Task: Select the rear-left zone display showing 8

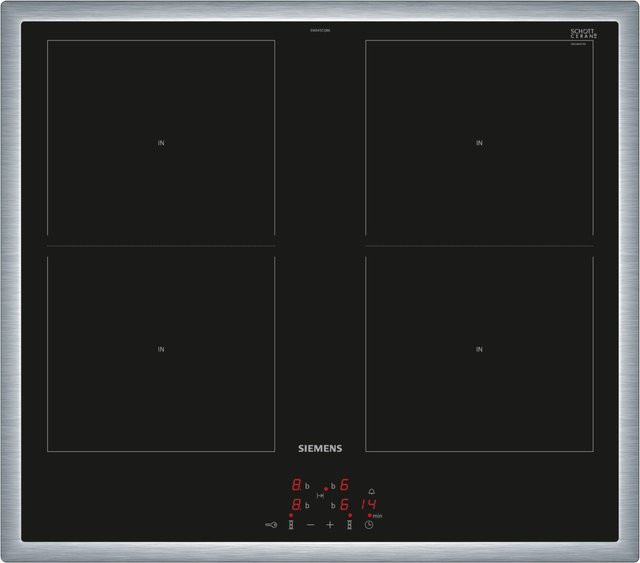Action: [x=296, y=485]
